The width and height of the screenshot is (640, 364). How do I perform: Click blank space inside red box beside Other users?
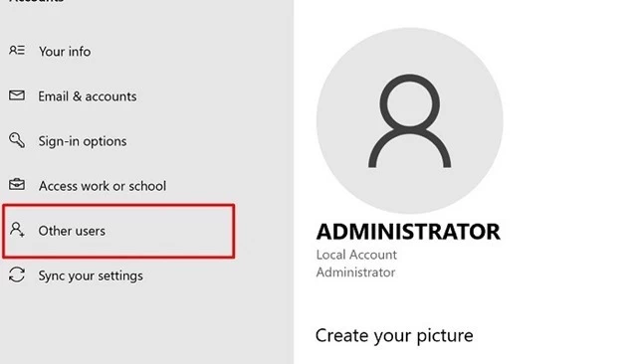click(x=171, y=231)
